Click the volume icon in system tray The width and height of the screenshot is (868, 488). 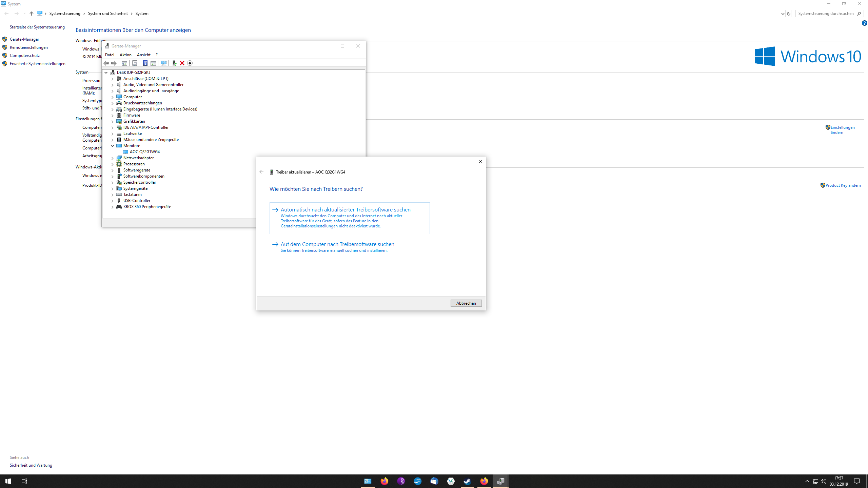pos(824,481)
